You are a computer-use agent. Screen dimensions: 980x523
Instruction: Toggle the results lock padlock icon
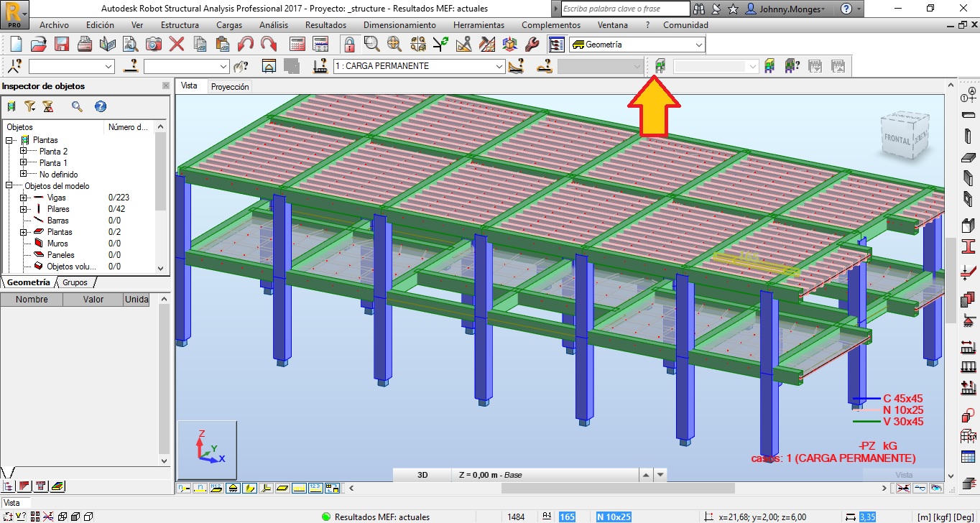[x=349, y=45]
